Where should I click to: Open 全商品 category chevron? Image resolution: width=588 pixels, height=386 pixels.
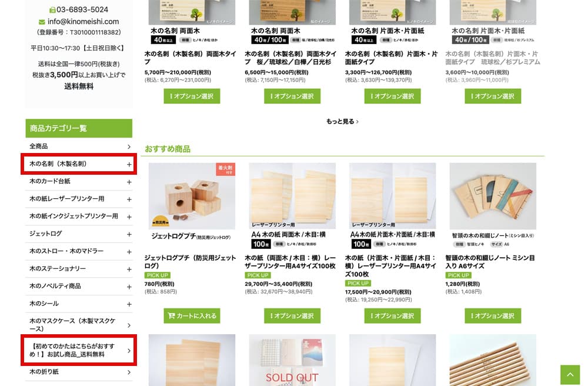129,147
